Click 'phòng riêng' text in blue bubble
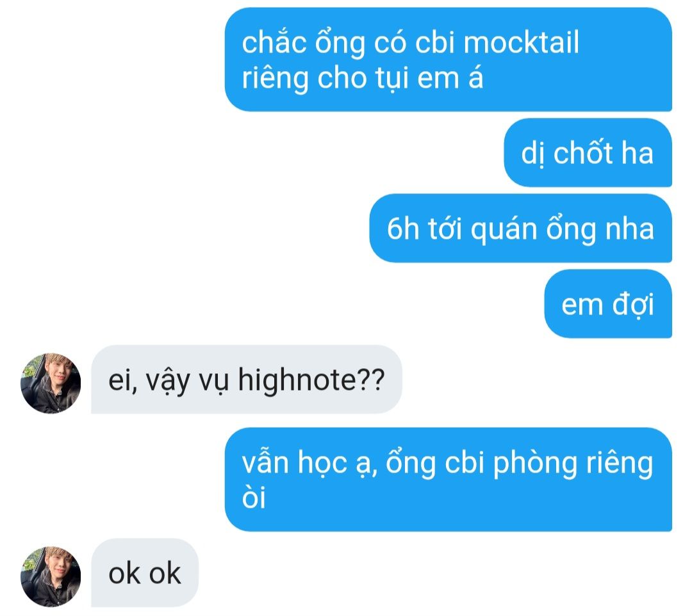Viewport: 692px width, 616px height. (573, 464)
